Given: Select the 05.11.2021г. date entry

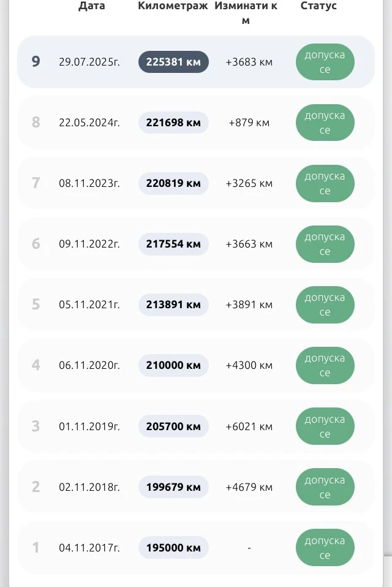Looking at the screenshot, I should coord(89,305).
